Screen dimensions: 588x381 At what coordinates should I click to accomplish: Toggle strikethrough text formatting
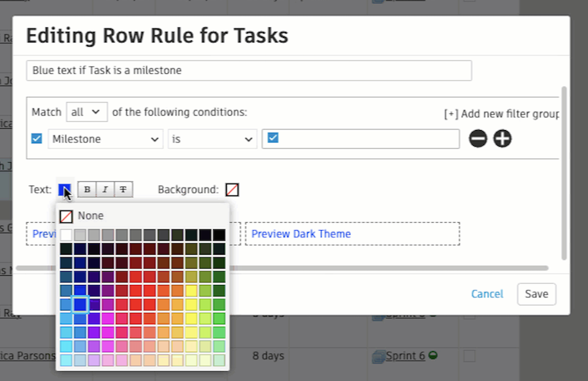pos(123,190)
